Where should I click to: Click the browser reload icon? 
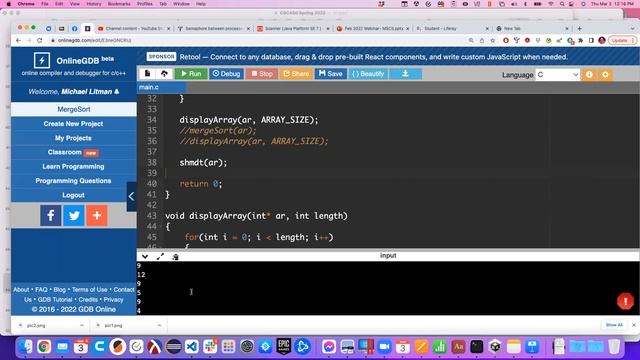tap(40, 40)
